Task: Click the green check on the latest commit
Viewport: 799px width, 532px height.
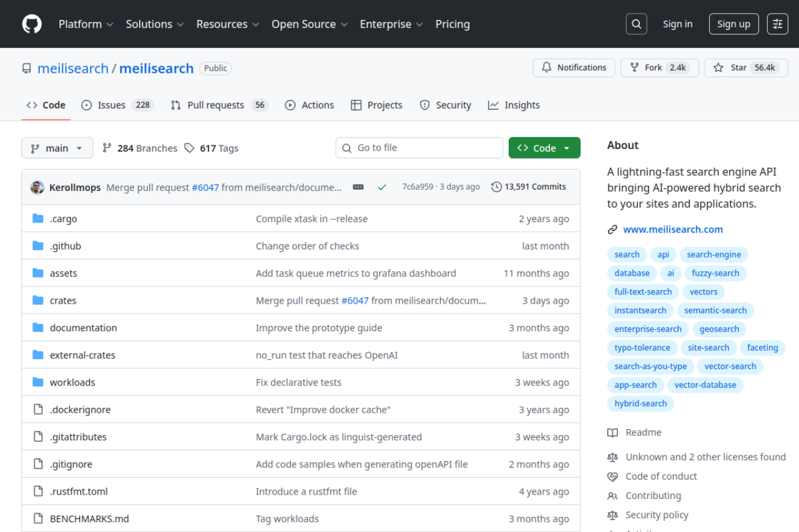Action: click(x=382, y=186)
